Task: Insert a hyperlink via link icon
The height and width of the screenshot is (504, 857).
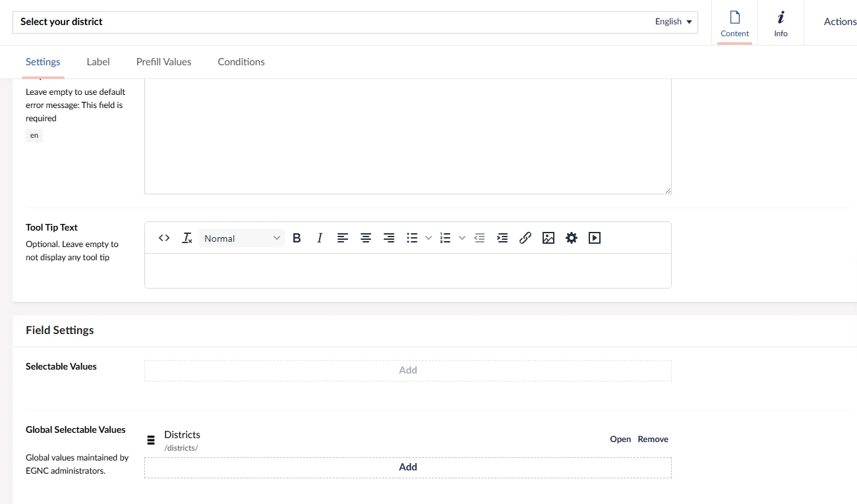Action: pos(525,238)
